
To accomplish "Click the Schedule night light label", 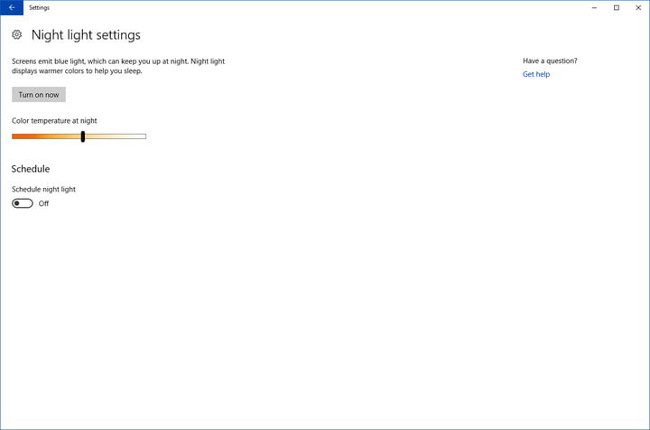I will pyautogui.click(x=43, y=189).
